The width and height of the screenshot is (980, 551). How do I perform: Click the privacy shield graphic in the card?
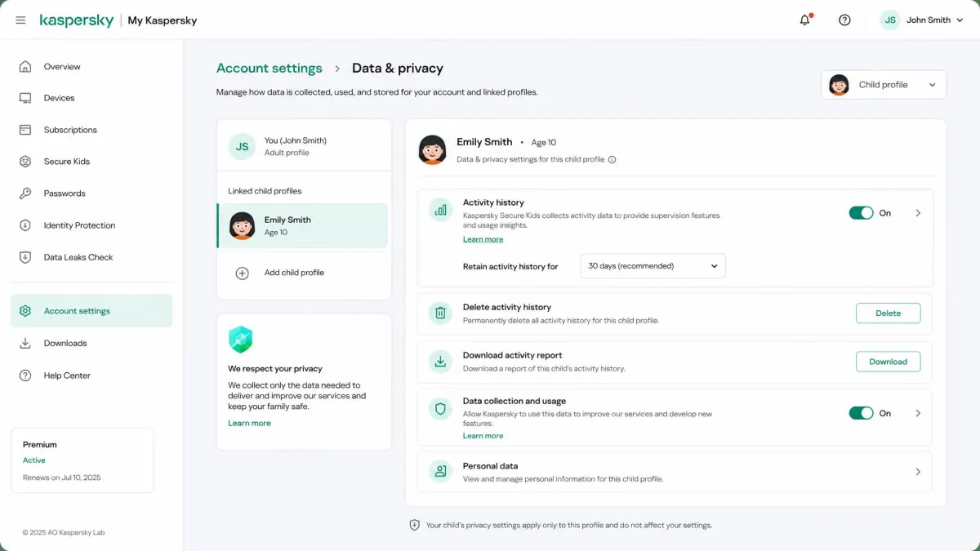point(240,340)
